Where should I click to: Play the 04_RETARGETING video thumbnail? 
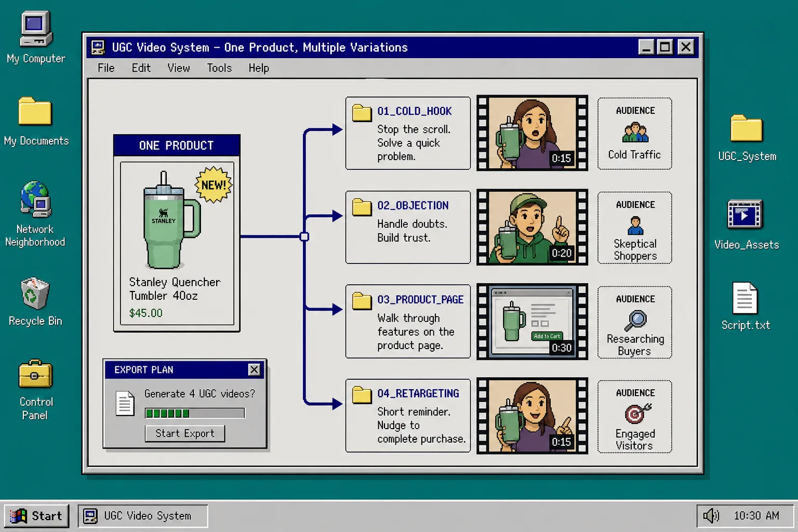pos(532,416)
